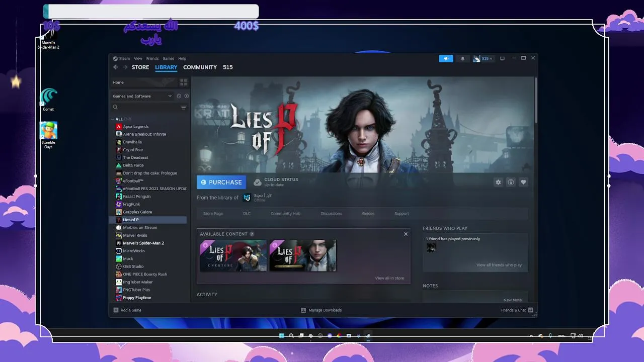644x362 pixels.
Task: Go to the LIBRARY tab
Action: [x=166, y=67]
